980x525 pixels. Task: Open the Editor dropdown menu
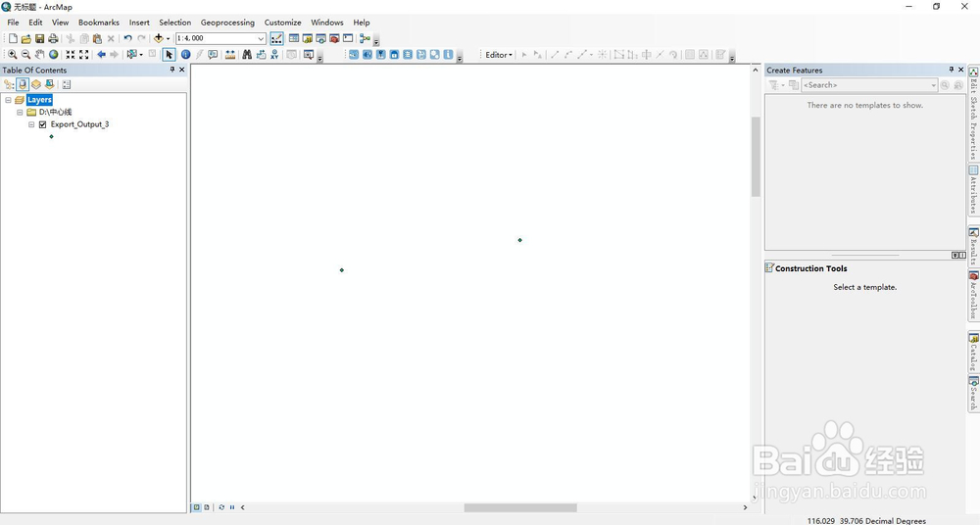click(499, 55)
